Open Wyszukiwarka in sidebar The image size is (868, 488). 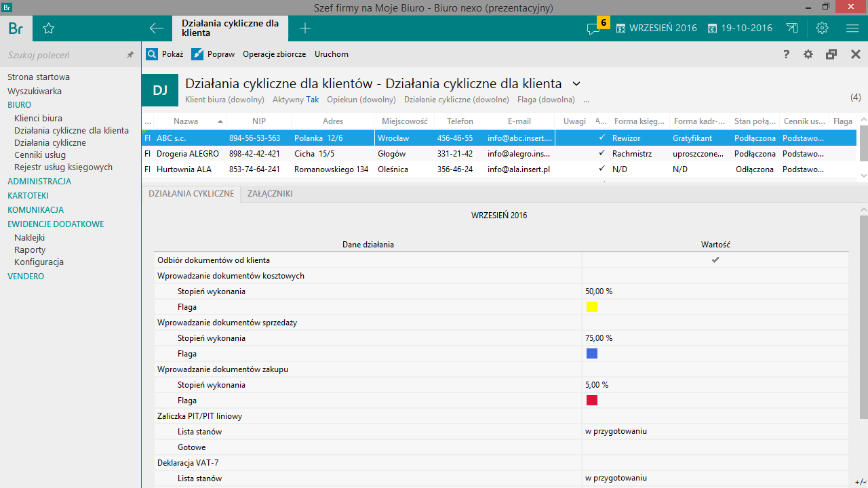coord(35,91)
